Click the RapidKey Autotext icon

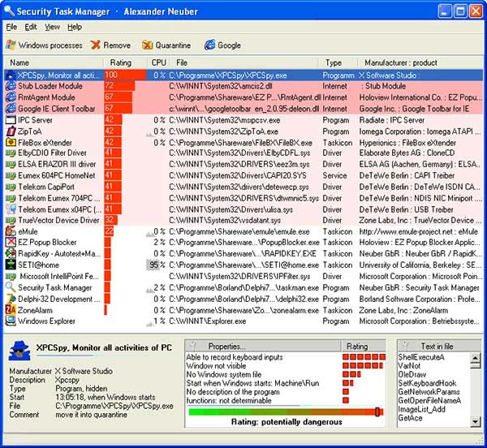(11, 253)
